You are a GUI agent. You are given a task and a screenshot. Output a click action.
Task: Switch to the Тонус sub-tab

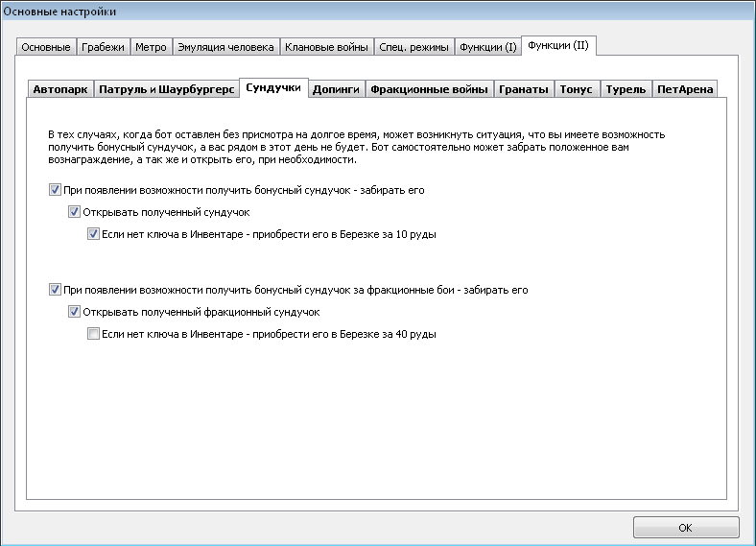point(577,89)
